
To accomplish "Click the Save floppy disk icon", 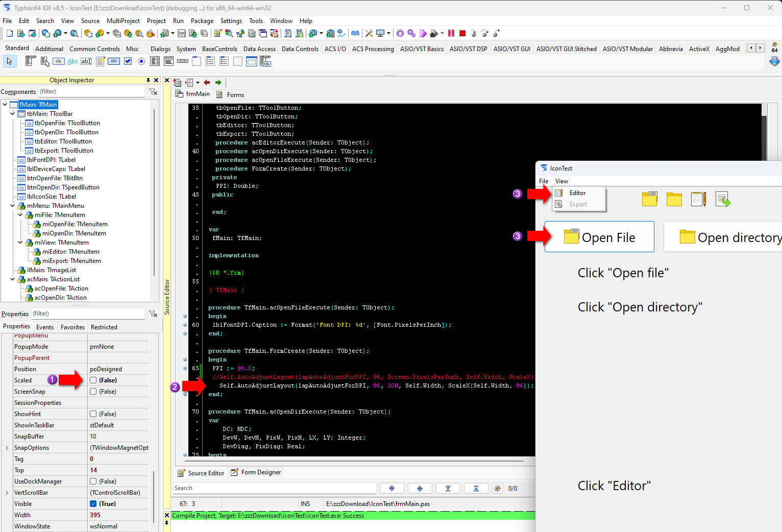I will pyautogui.click(x=182, y=33).
